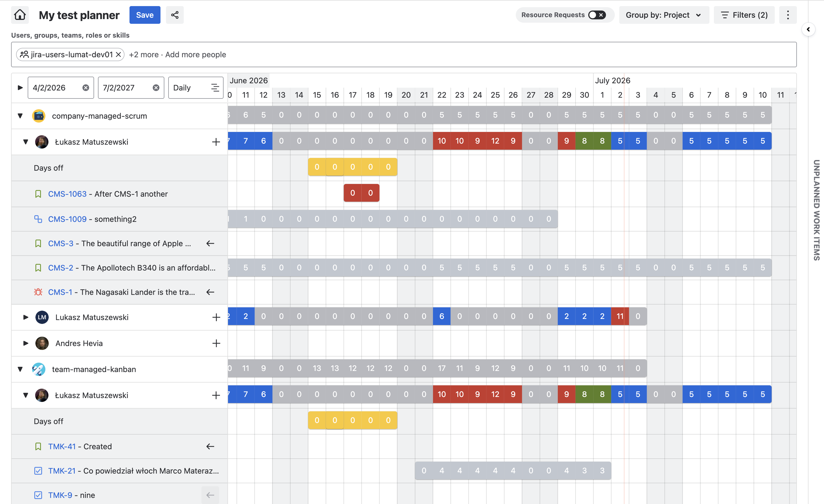Save the planner
Screen dimensions: 824x504
click(145, 15)
